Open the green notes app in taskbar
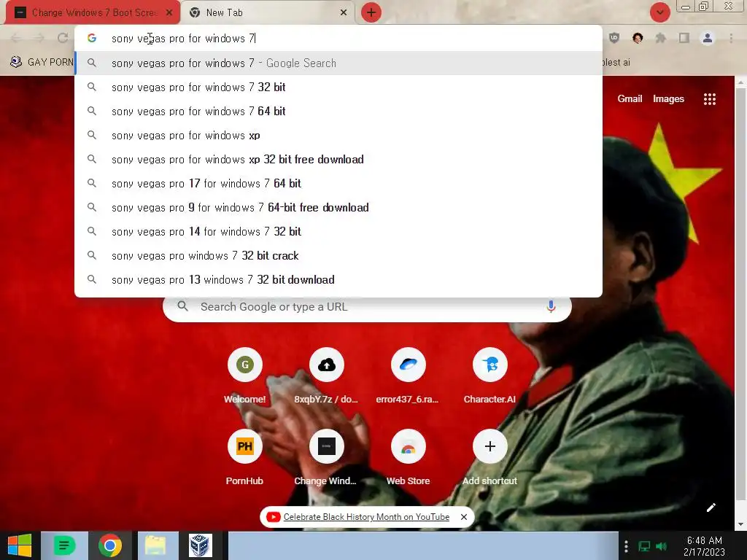The width and height of the screenshot is (747, 560). (64, 545)
